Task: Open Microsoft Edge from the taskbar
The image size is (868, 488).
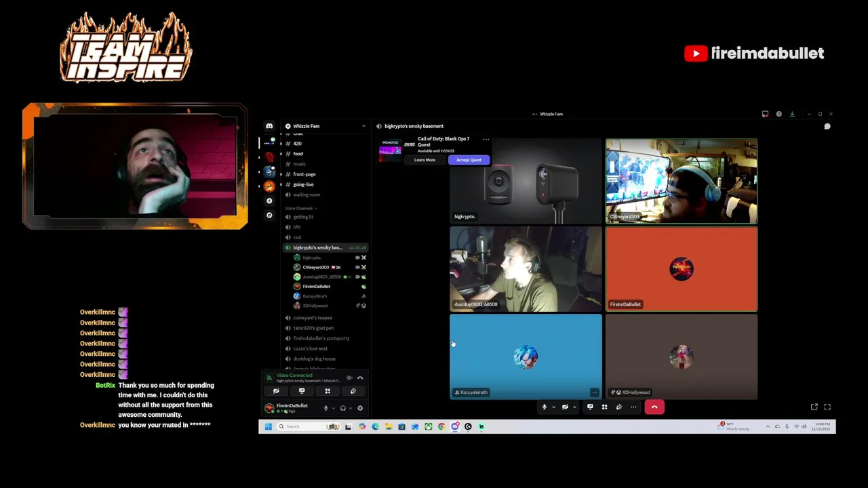Action: pyautogui.click(x=376, y=426)
